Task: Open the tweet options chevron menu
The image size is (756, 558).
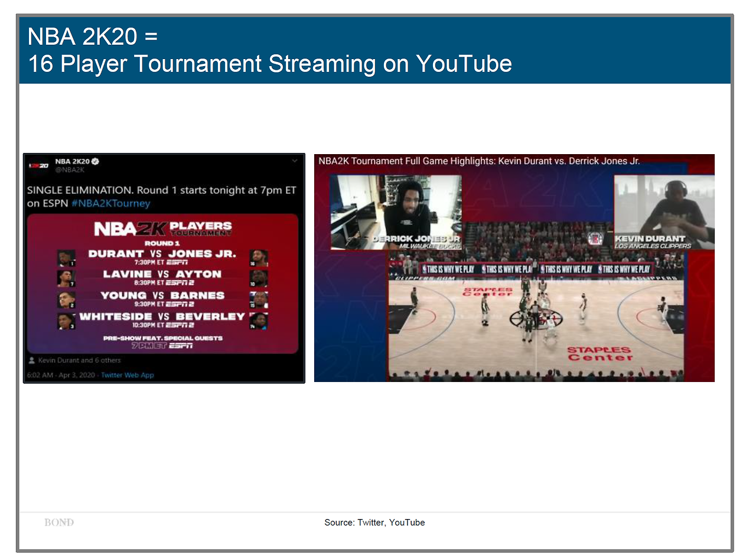Action: click(294, 161)
